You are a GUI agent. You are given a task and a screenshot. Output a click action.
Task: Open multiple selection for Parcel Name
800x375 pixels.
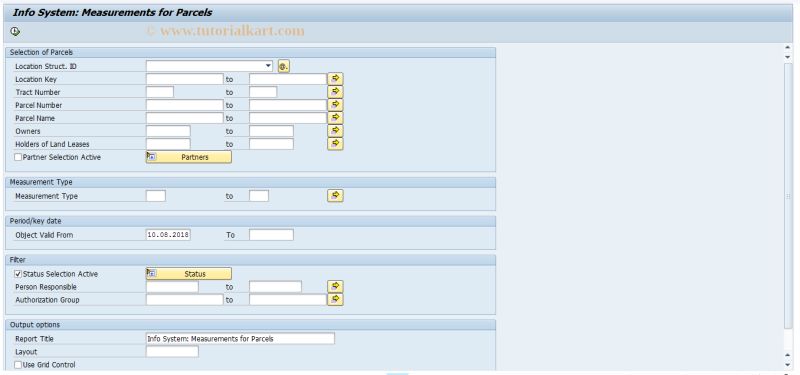[335, 118]
